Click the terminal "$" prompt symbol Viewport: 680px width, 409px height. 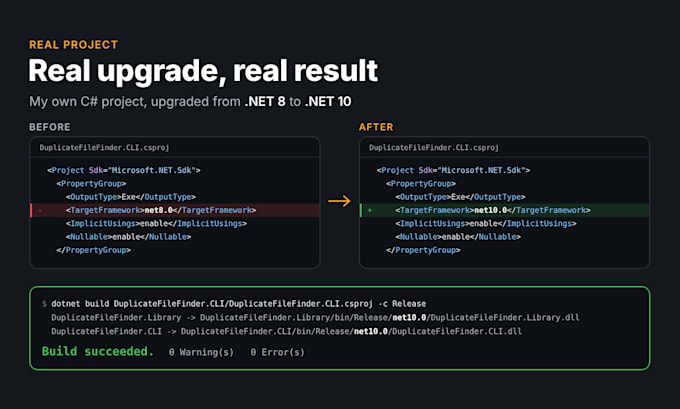click(x=44, y=304)
